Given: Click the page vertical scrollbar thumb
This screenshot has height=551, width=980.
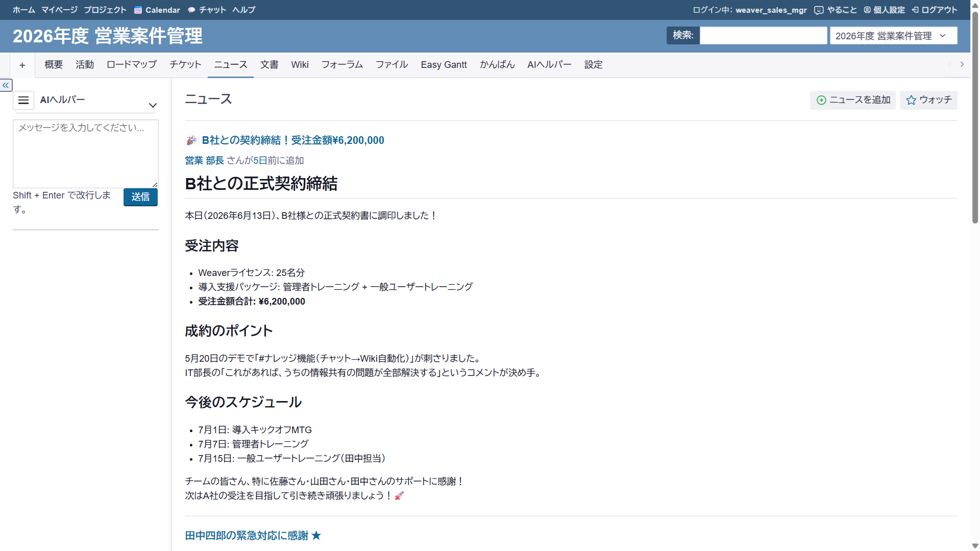Looking at the screenshot, I should pyautogui.click(x=975, y=117).
